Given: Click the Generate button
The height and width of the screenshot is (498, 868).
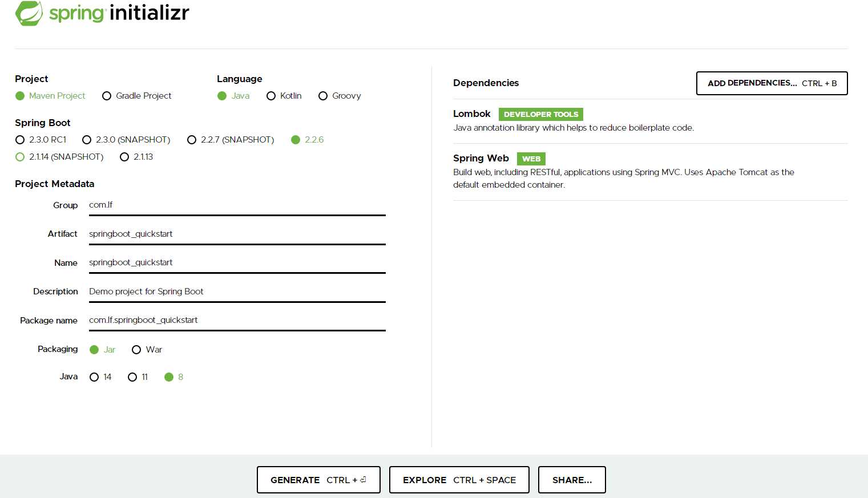Looking at the screenshot, I should tap(318, 480).
